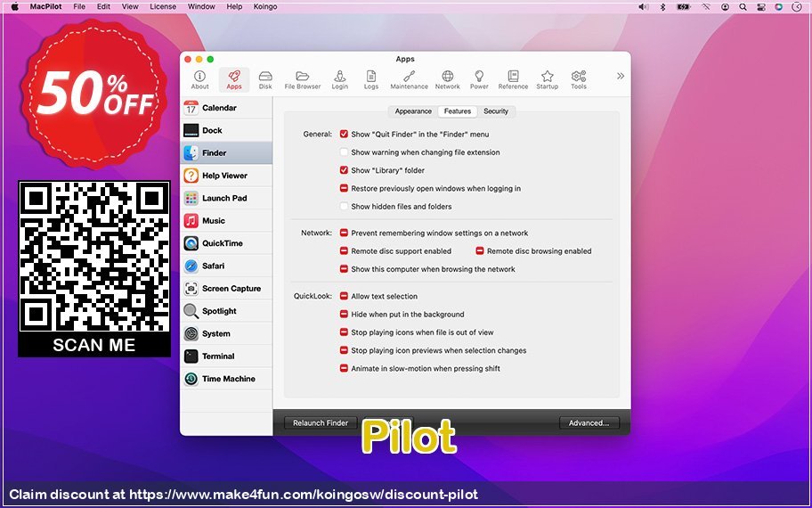
Task: Toggle Prevent remembering window settings on network
Action: (344, 233)
